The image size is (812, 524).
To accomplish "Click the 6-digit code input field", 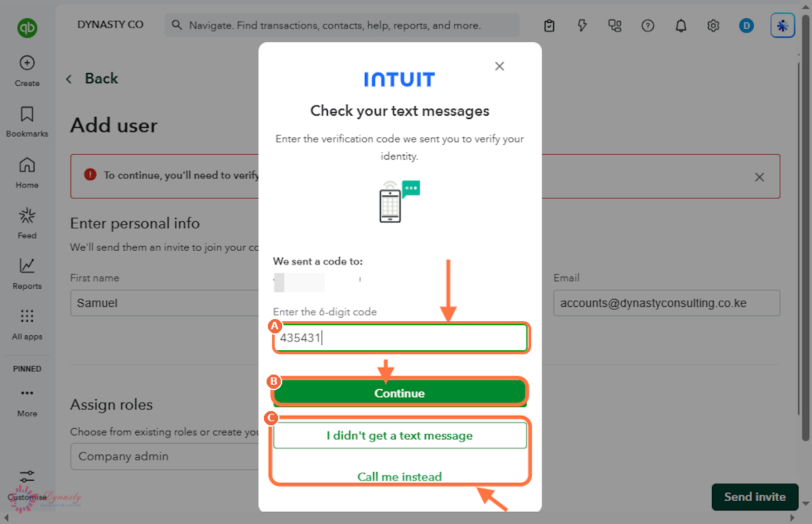I will pyautogui.click(x=400, y=338).
